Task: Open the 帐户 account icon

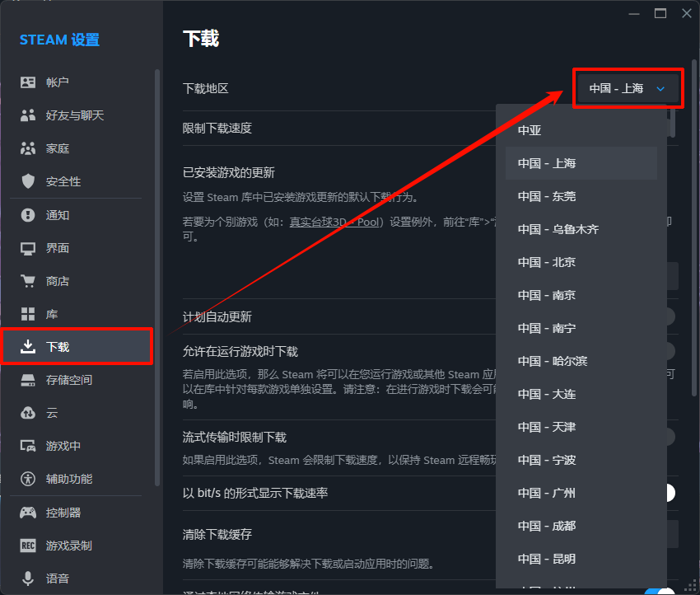Action: click(x=28, y=82)
